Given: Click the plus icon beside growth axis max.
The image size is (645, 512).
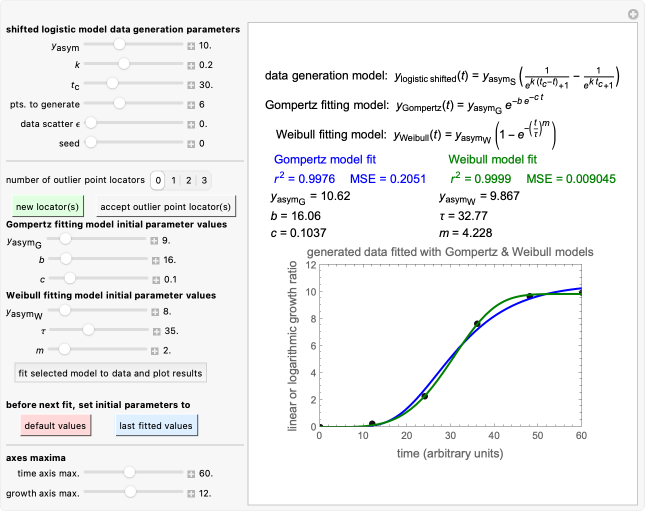Looking at the screenshot, I should pos(191,493).
